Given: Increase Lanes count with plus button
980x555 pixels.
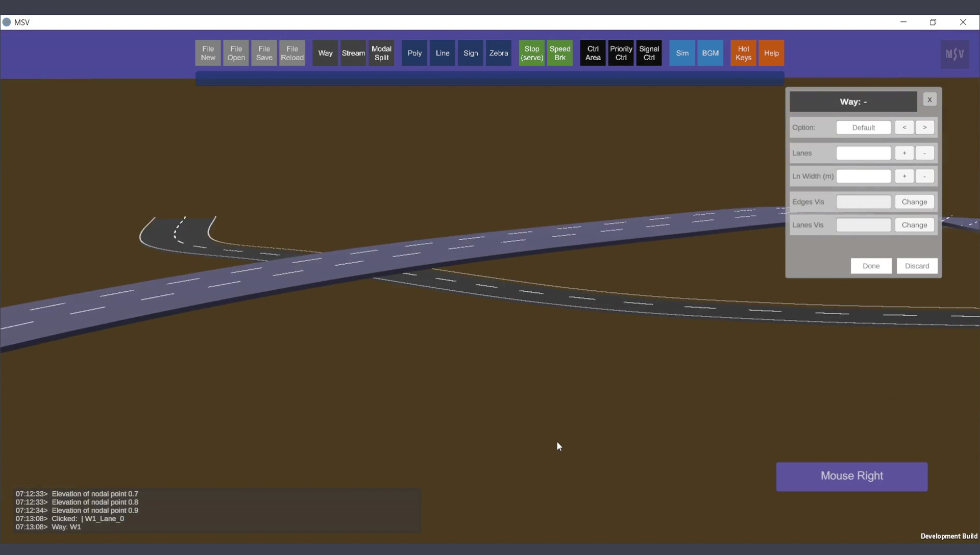Looking at the screenshot, I should coord(904,153).
